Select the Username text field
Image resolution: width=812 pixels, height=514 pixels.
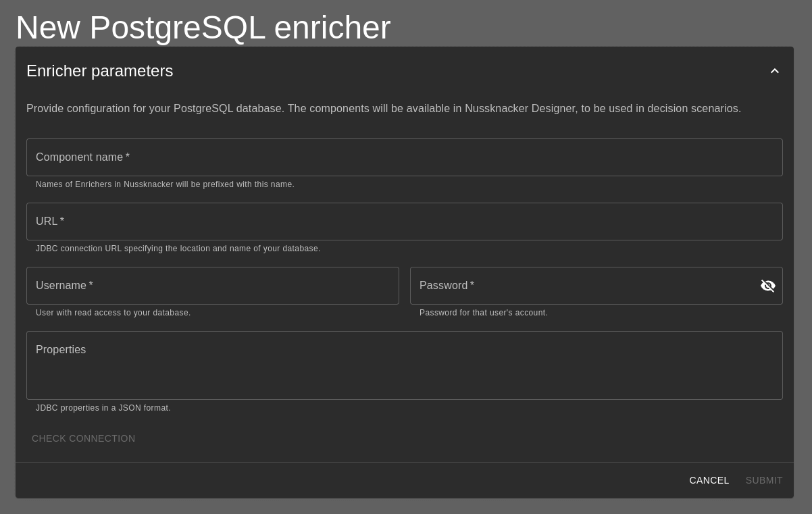pos(213,286)
